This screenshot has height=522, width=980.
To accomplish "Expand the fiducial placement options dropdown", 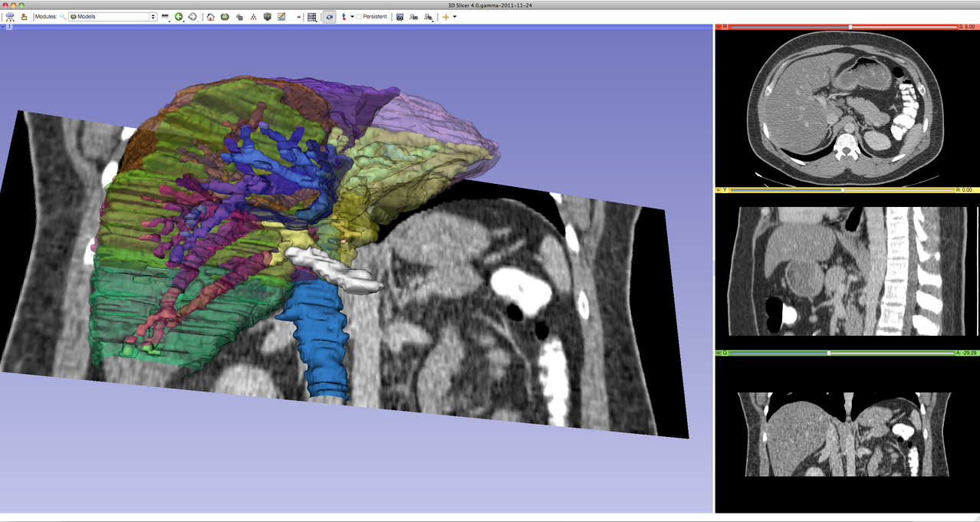I will point(353,17).
